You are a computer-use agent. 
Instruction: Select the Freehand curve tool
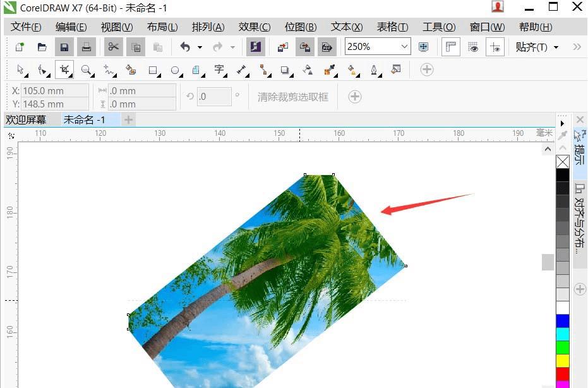coord(109,70)
